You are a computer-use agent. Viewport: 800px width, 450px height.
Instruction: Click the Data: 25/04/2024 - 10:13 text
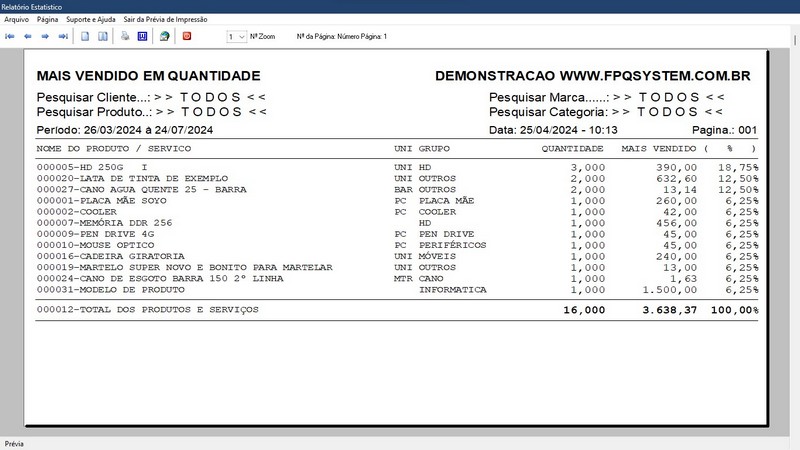coord(553,130)
